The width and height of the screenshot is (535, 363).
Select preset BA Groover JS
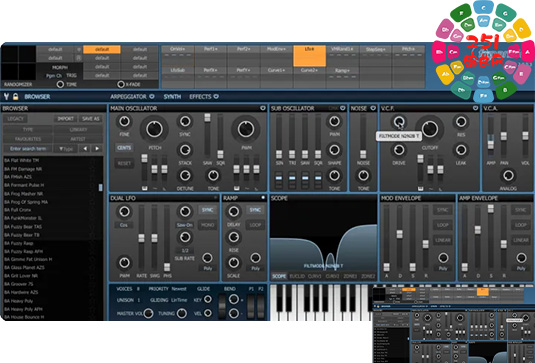tap(19, 284)
